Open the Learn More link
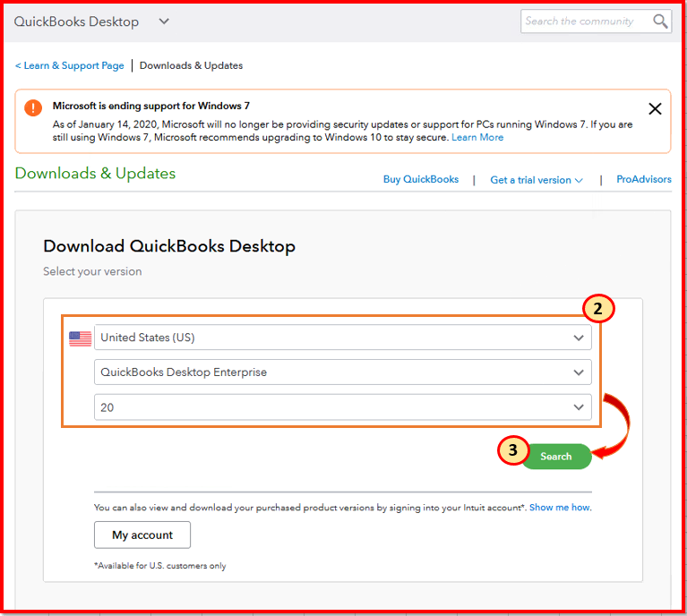Image resolution: width=687 pixels, height=616 pixels. 477,138
